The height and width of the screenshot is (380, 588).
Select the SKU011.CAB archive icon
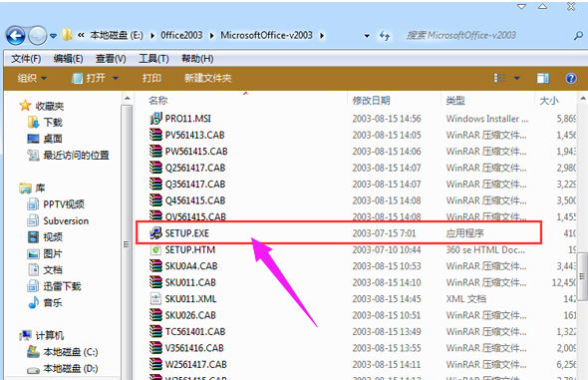(x=155, y=282)
